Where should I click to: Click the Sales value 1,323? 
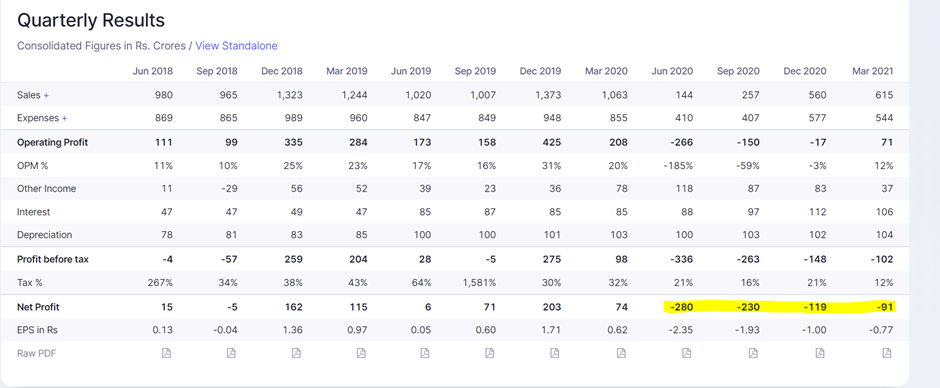291,95
